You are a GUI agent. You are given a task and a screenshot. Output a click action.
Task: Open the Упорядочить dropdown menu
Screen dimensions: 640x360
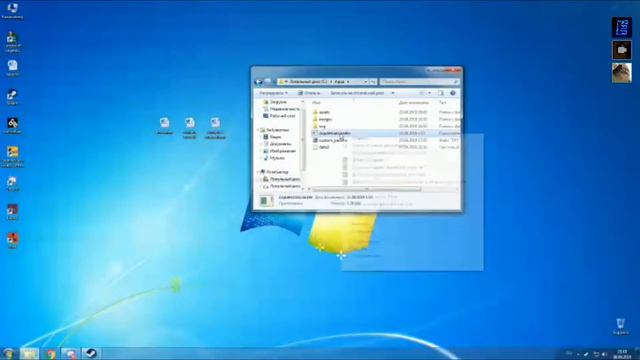pos(273,93)
